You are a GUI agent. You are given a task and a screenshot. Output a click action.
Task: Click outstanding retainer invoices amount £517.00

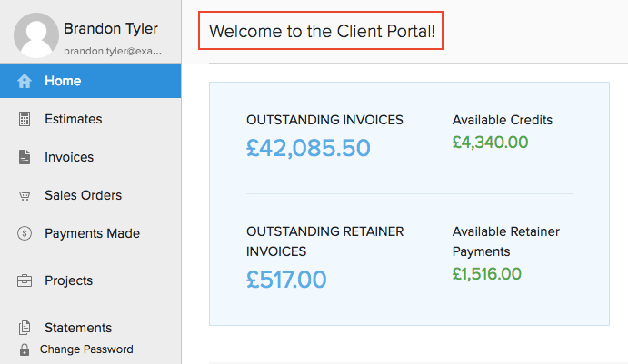point(286,278)
